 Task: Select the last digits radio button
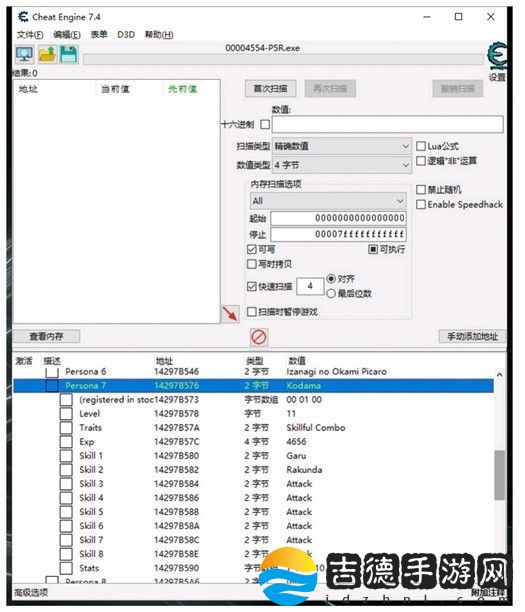click(331, 294)
